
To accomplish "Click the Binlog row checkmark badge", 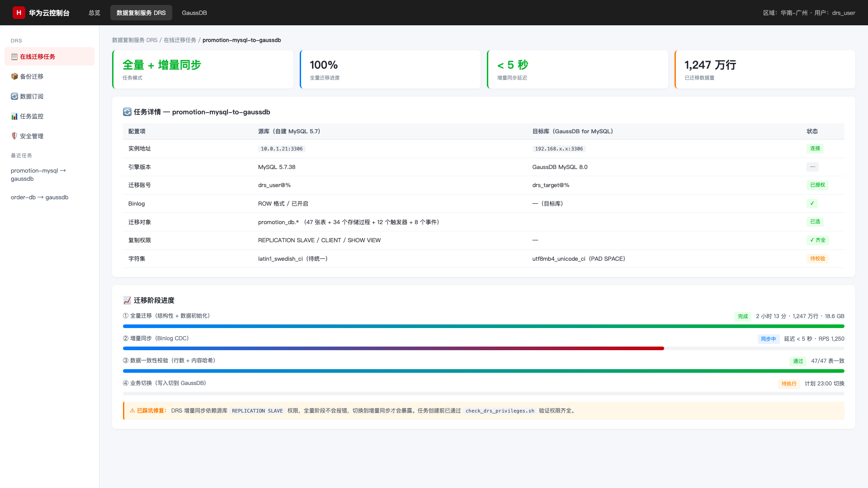I will pos(812,204).
